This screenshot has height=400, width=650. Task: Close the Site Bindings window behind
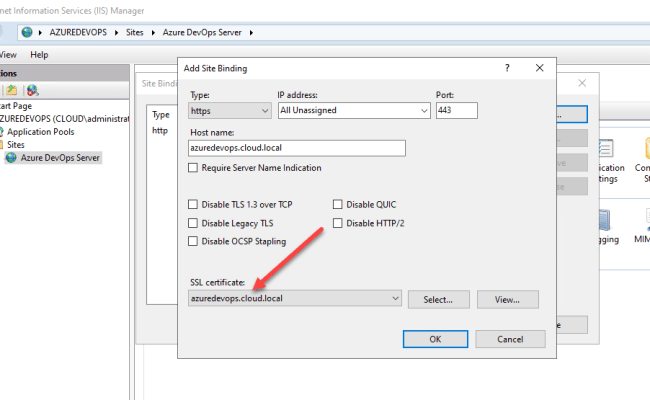coord(582,83)
